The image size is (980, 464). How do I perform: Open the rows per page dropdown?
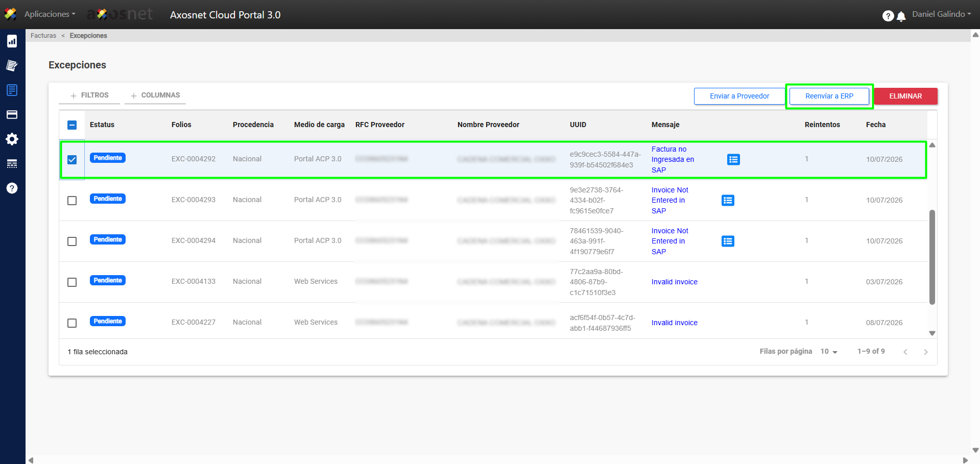tap(829, 352)
